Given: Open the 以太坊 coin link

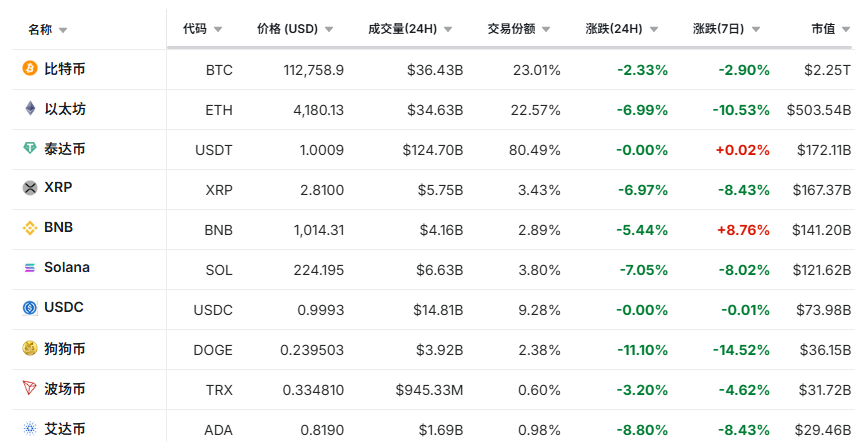Looking at the screenshot, I should [65, 108].
